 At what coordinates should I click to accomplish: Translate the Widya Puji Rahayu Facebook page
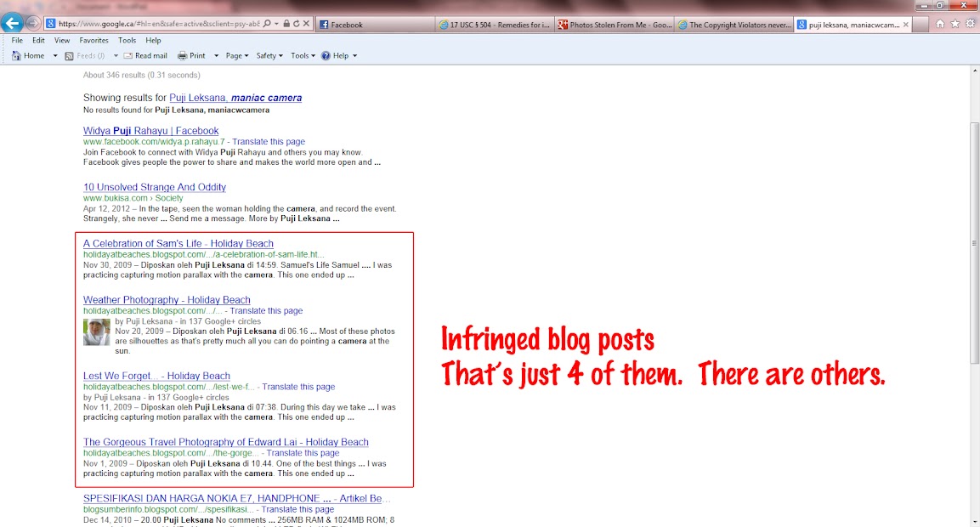(268, 142)
